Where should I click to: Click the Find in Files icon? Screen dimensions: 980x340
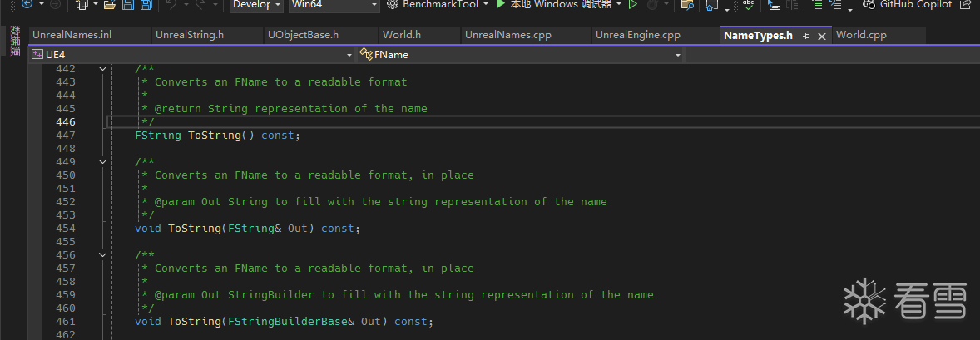pyautogui.click(x=687, y=5)
